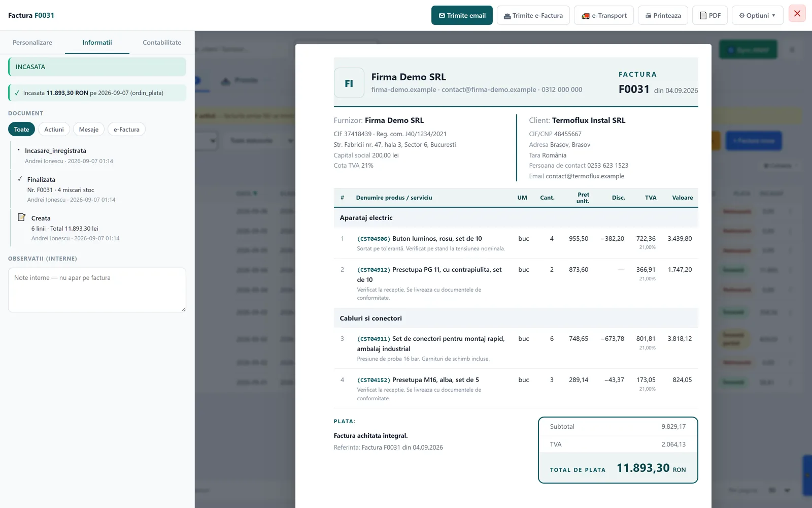Select the Informatii tab
812x508 pixels.
97,43
